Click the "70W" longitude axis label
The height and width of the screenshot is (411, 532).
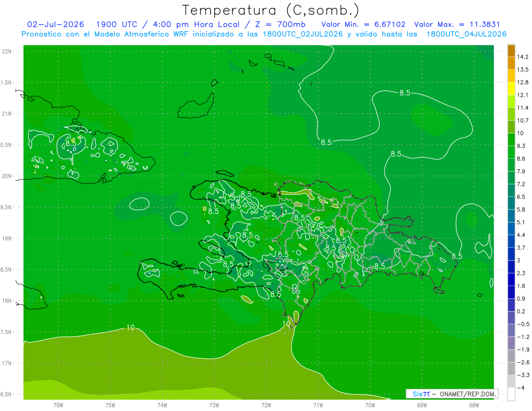(x=370, y=405)
